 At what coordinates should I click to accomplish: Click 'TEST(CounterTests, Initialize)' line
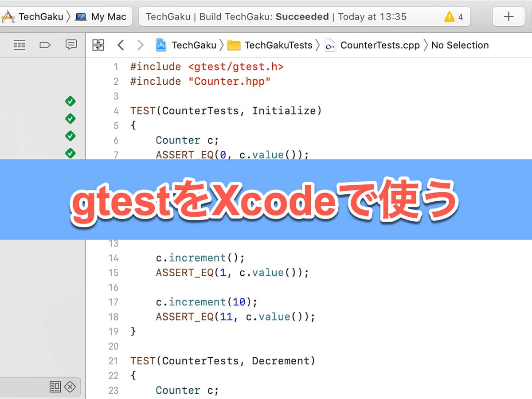[226, 111]
